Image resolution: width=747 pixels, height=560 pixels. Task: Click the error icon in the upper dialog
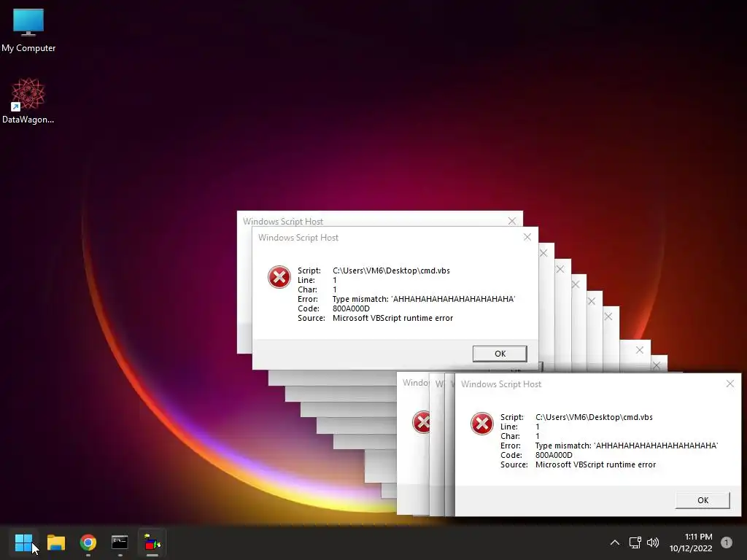pos(279,277)
